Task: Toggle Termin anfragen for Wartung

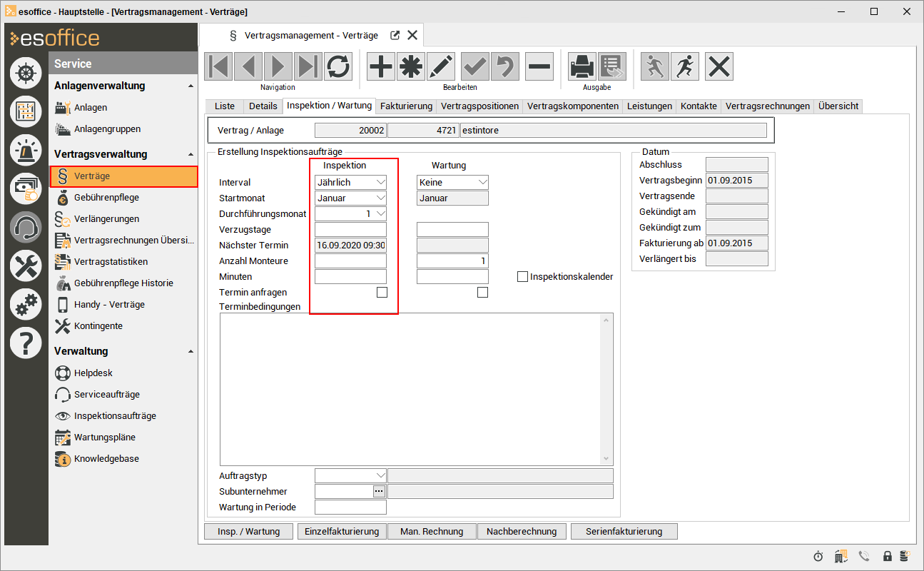Action: tap(482, 292)
